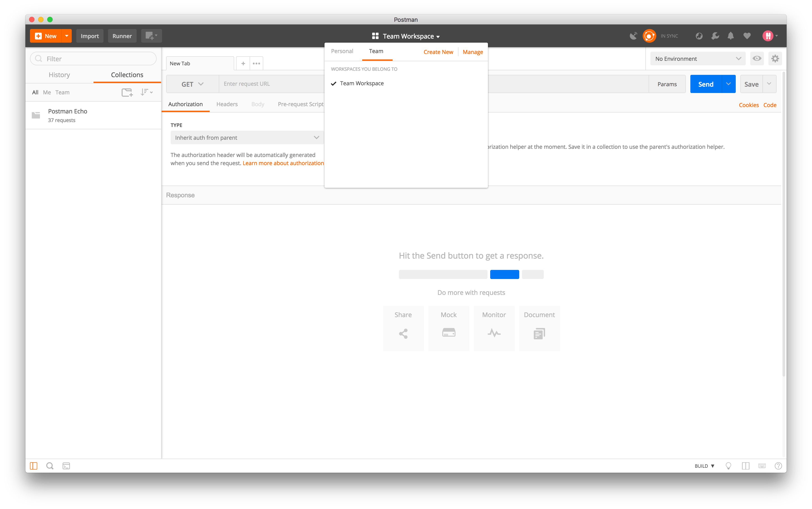This screenshot has width=812, height=509.
Task: Open Postman console icon in status bar
Action: point(66,466)
